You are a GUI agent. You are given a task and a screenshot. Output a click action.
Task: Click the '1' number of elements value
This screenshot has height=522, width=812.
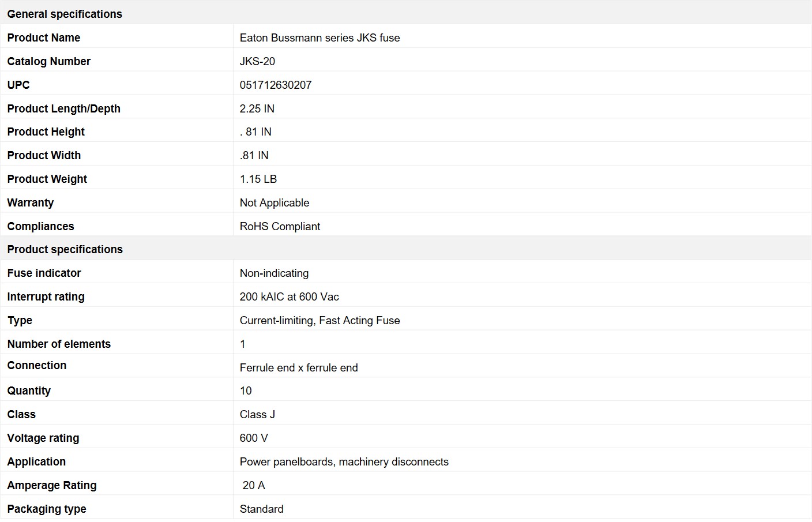[x=243, y=344]
